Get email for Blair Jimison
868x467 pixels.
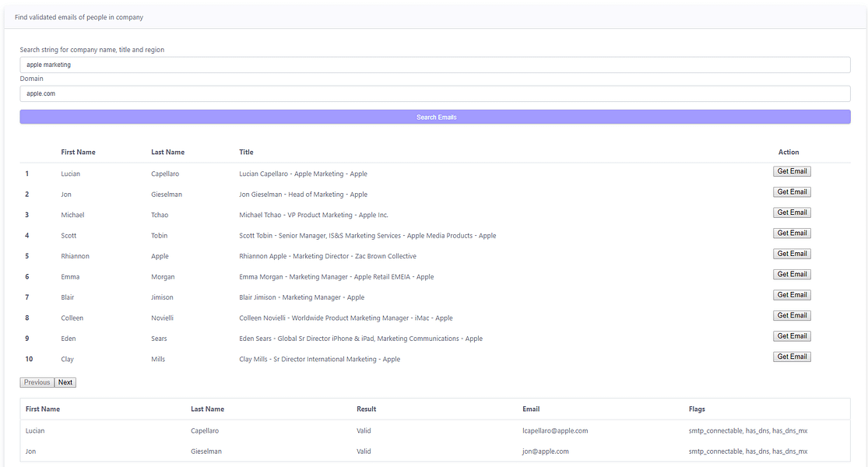click(x=792, y=295)
